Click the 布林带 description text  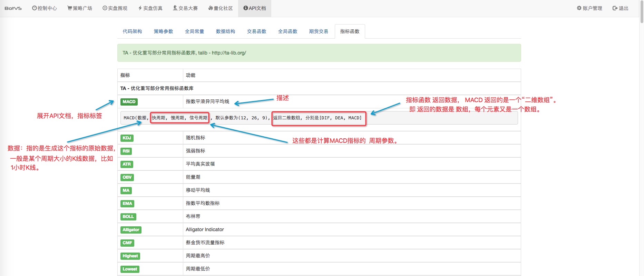pyautogui.click(x=193, y=216)
